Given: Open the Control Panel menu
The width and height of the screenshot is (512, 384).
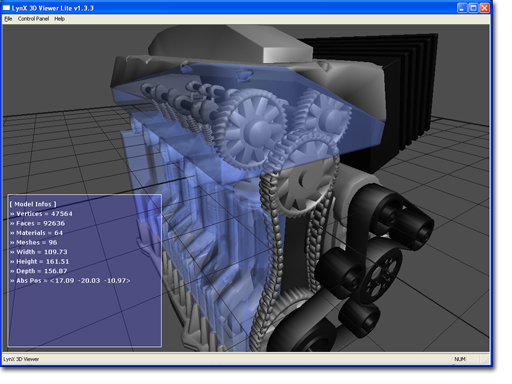Looking at the screenshot, I should click(33, 19).
